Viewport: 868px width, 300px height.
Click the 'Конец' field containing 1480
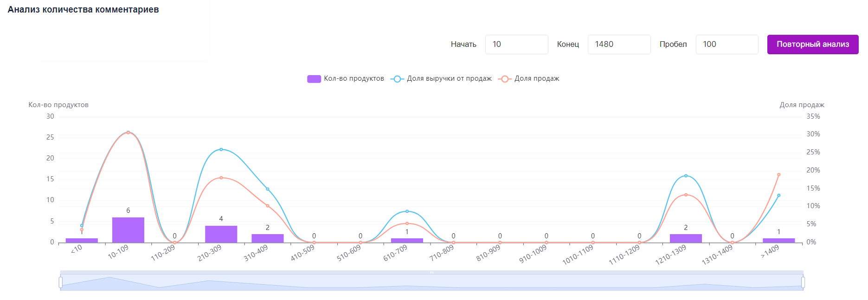619,45
